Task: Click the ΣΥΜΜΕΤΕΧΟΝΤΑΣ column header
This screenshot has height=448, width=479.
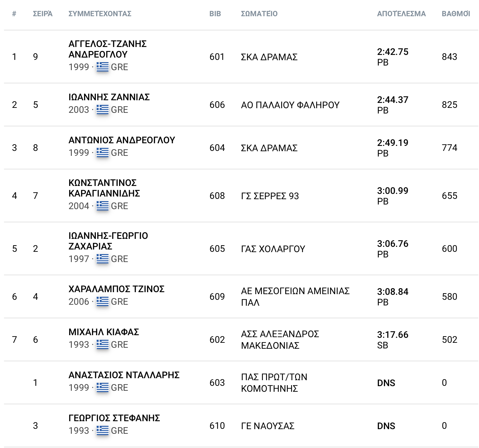Action: click(100, 14)
